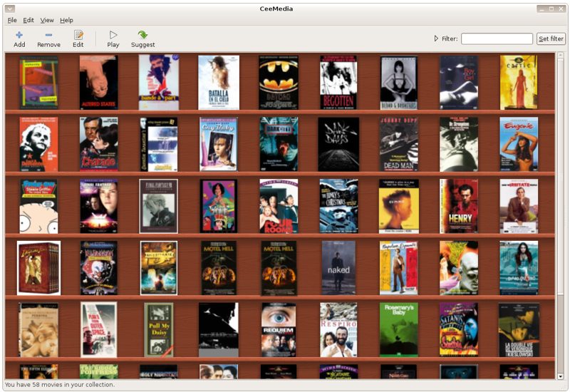
Task: Select the Killer Klowns movie cover
Action: coord(98,268)
